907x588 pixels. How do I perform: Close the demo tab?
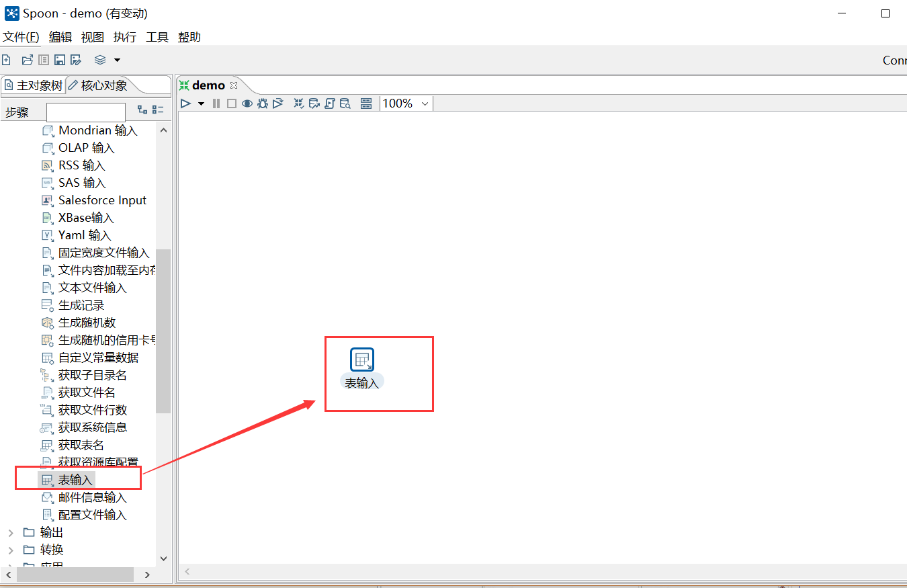234,85
